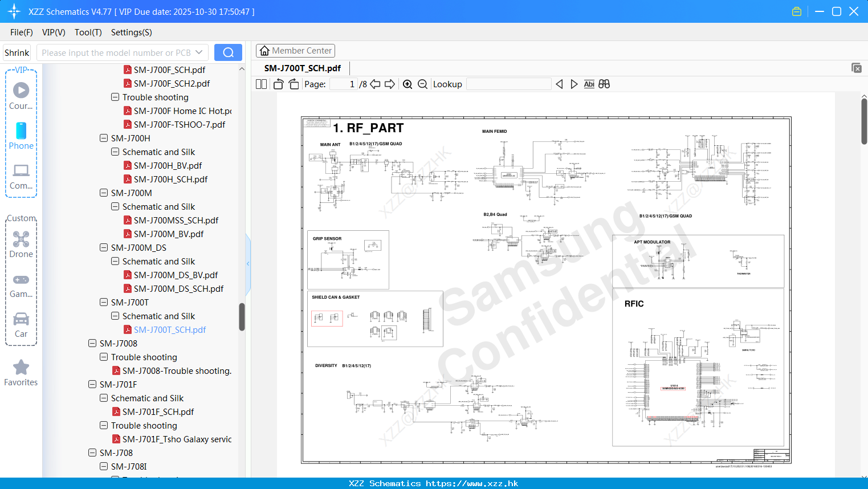This screenshot has width=868, height=489.
Task: Open the Tool menu
Action: click(x=88, y=32)
